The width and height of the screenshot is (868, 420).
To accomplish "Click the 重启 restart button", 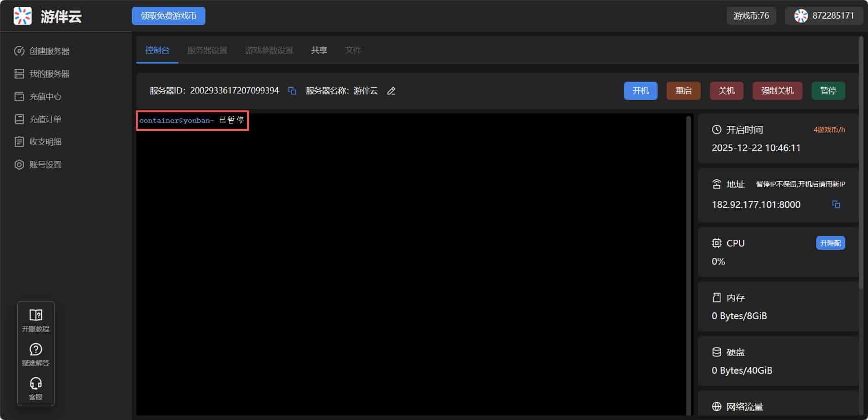I will [x=683, y=91].
